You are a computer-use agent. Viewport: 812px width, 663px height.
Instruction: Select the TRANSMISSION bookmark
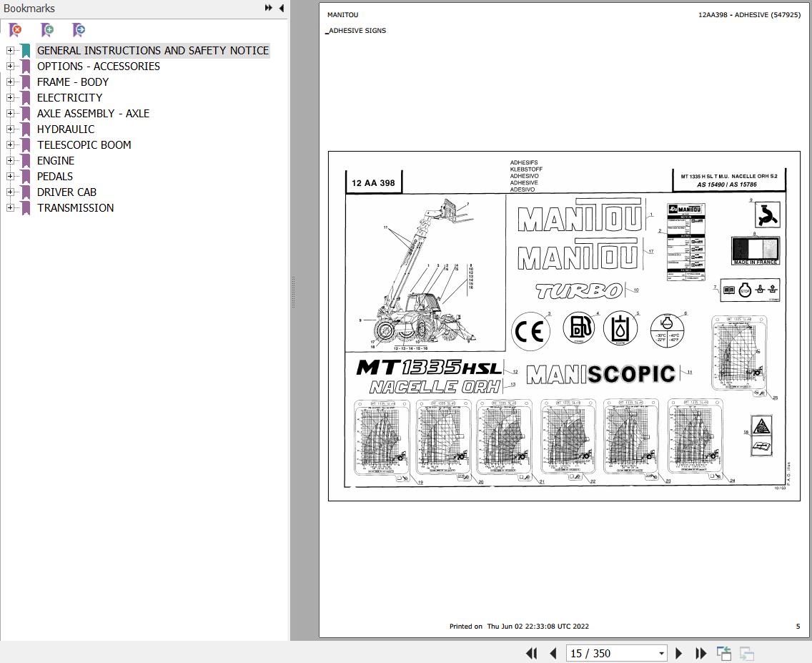click(x=75, y=207)
